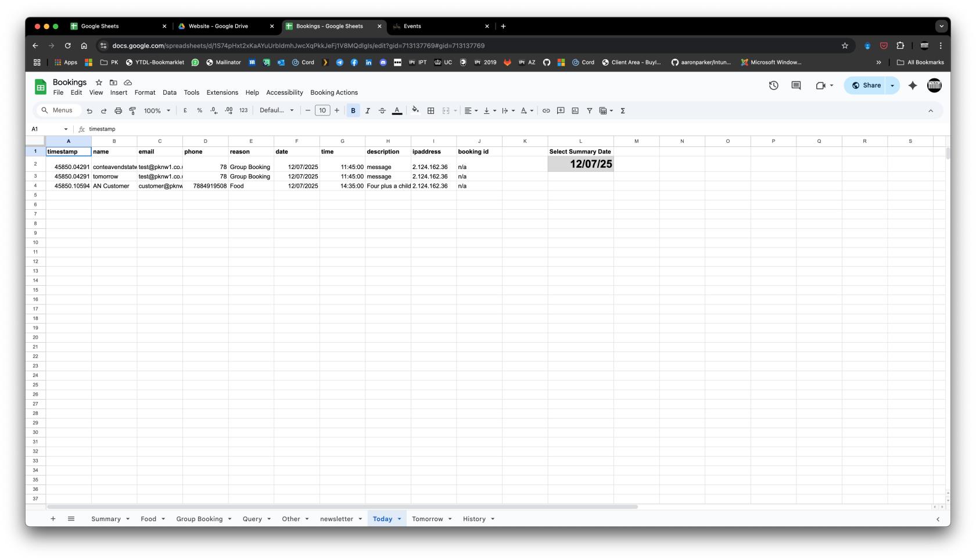View document cloud save status
Screen dimensions: 976x560
(x=128, y=82)
